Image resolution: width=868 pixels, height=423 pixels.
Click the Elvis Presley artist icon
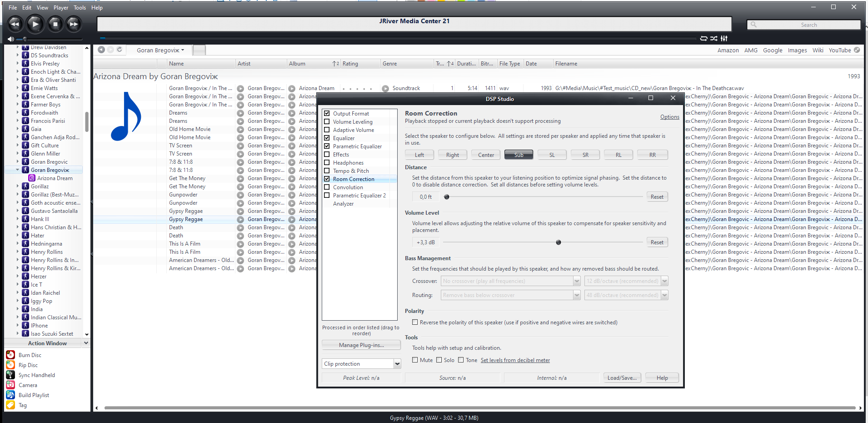25,63
